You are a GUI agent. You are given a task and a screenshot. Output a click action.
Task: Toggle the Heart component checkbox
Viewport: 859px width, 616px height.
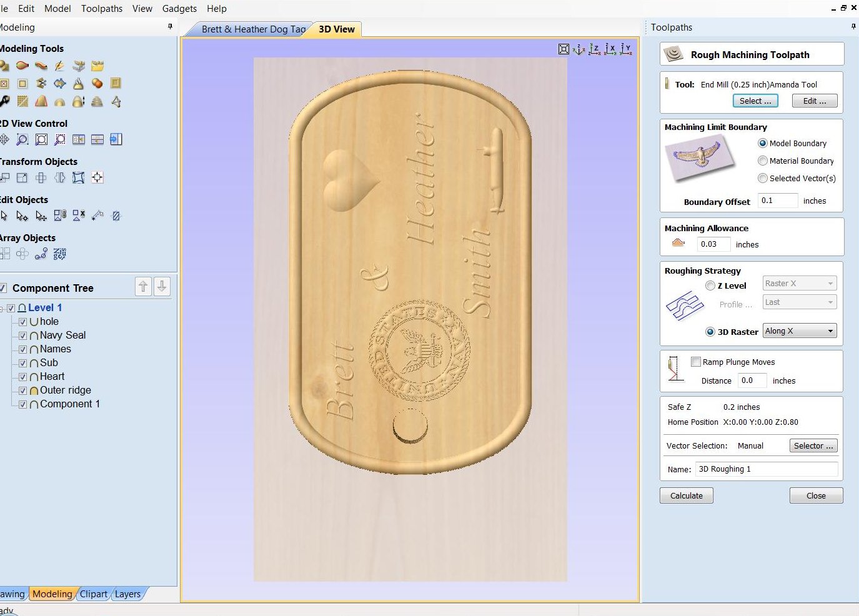23,377
